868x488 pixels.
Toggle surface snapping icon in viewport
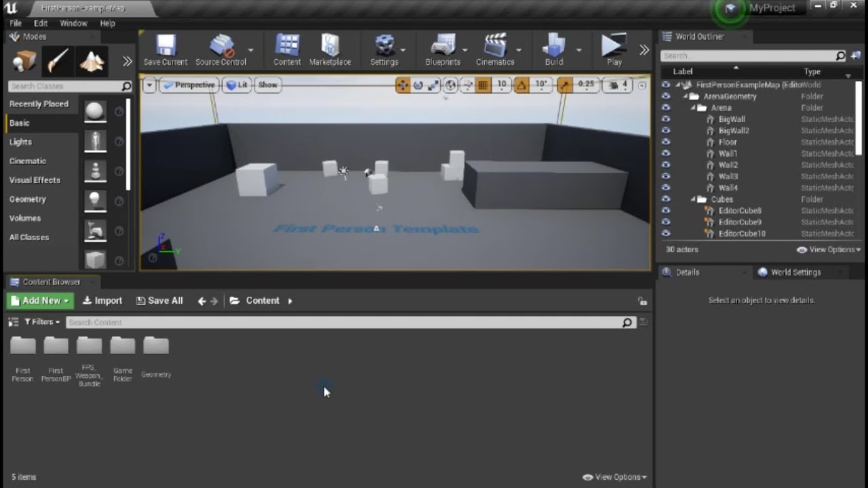coord(467,85)
